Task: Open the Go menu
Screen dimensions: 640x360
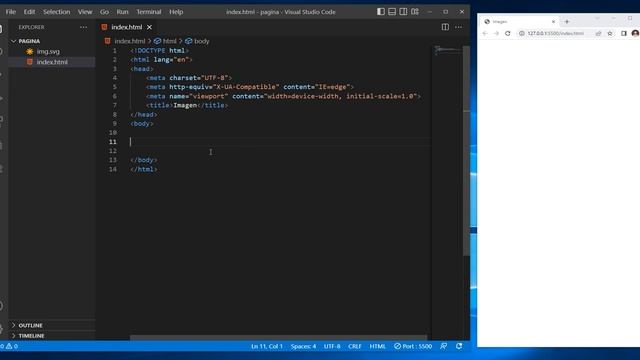Action: (x=104, y=12)
